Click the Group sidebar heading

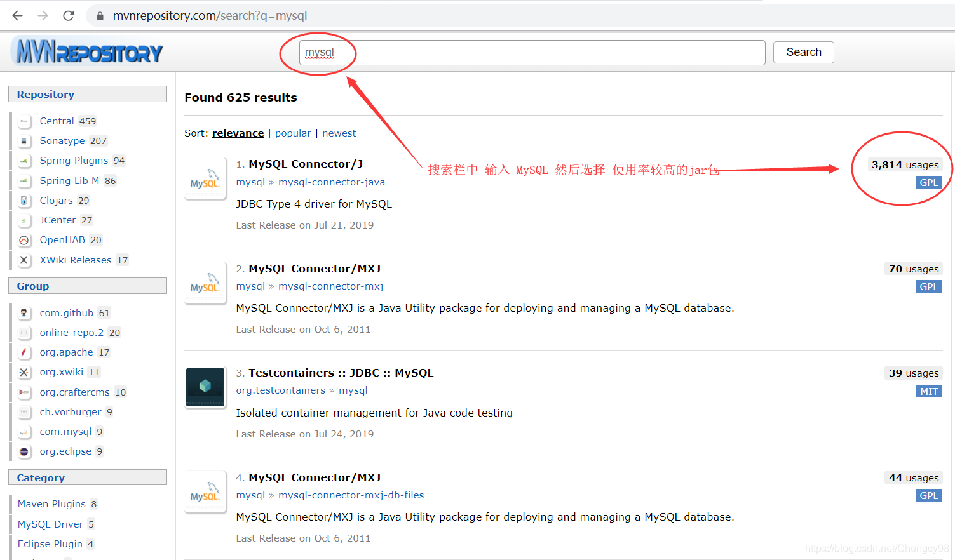click(x=88, y=286)
